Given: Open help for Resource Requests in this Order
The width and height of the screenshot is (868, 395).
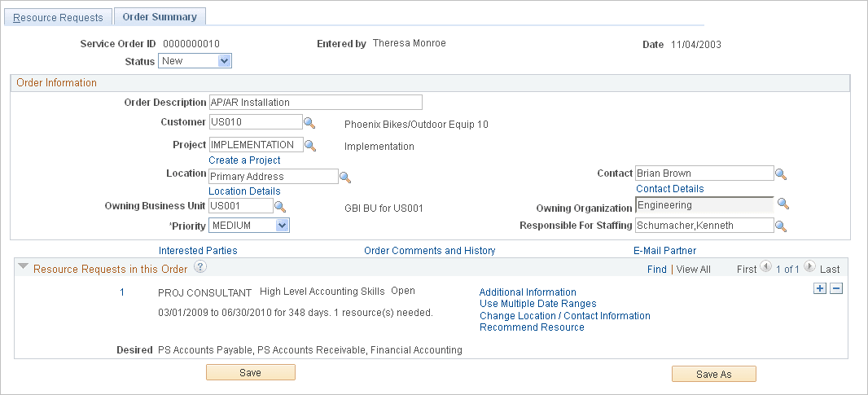Looking at the screenshot, I should [199, 267].
